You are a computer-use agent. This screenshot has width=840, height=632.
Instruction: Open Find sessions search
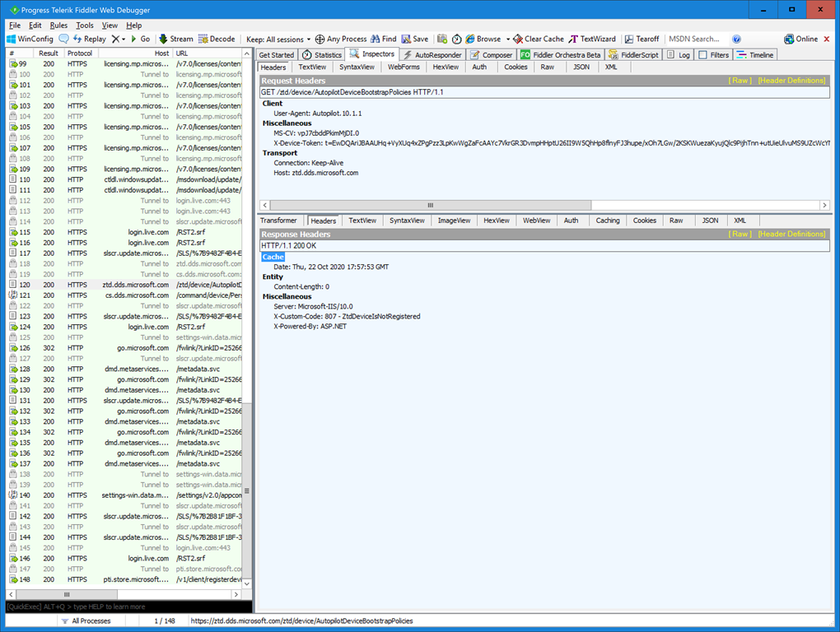coord(384,39)
